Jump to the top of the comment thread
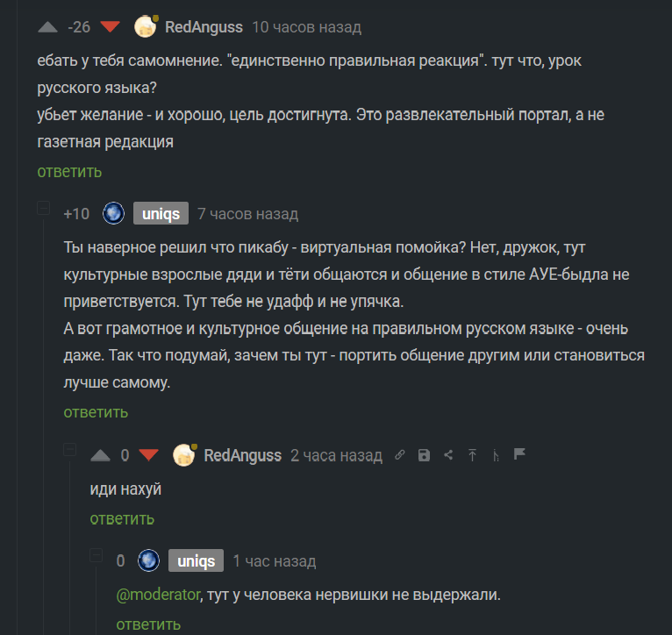 [x=472, y=455]
